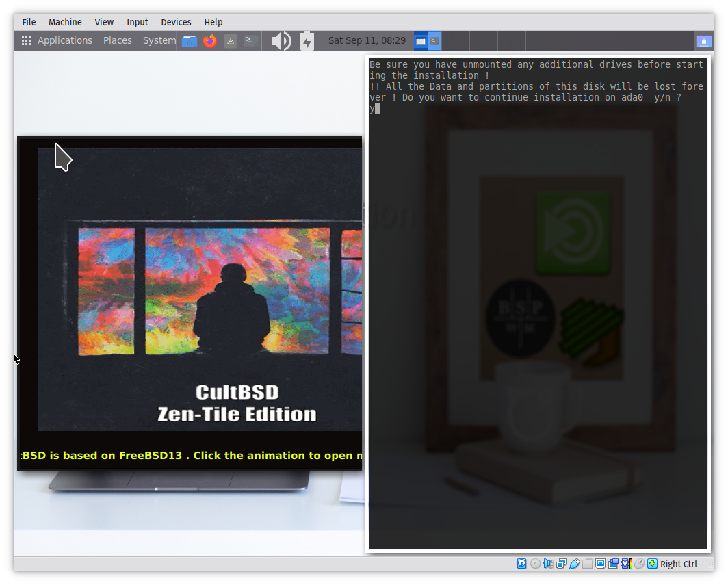This screenshot has height=585, width=728.
Task: Toggle mouse integration indicator in status bar
Action: (639, 564)
